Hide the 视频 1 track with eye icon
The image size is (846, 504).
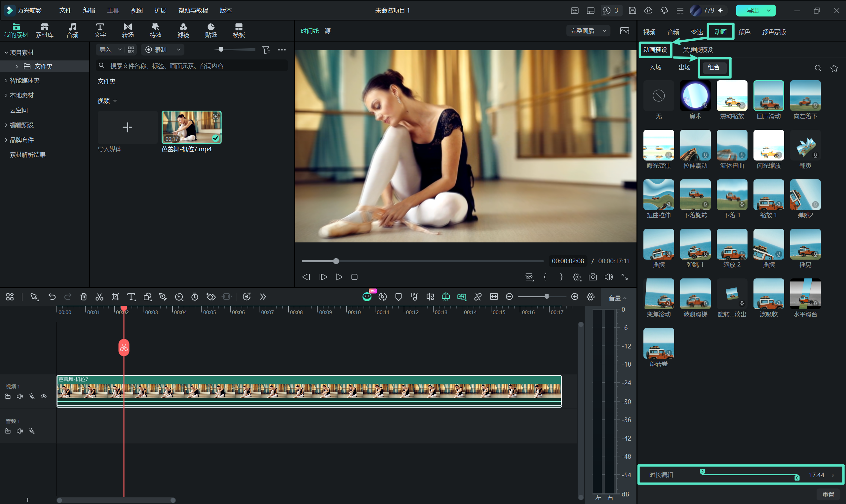pyautogui.click(x=44, y=396)
